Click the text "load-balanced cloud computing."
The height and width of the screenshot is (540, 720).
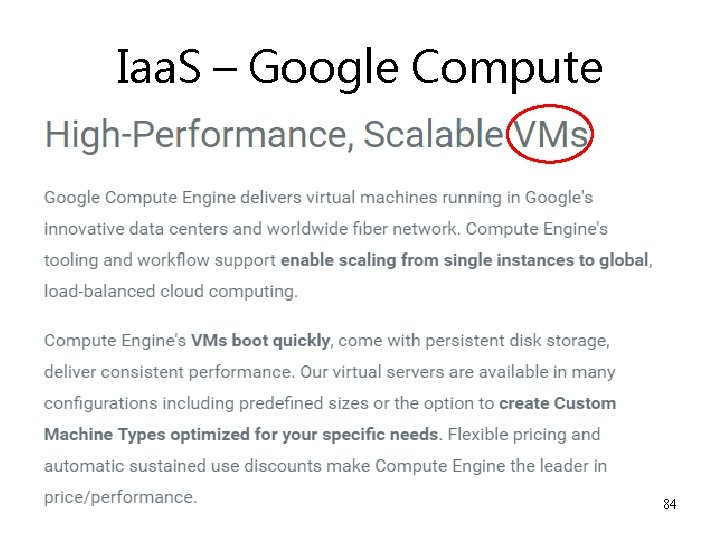pyautogui.click(x=170, y=292)
